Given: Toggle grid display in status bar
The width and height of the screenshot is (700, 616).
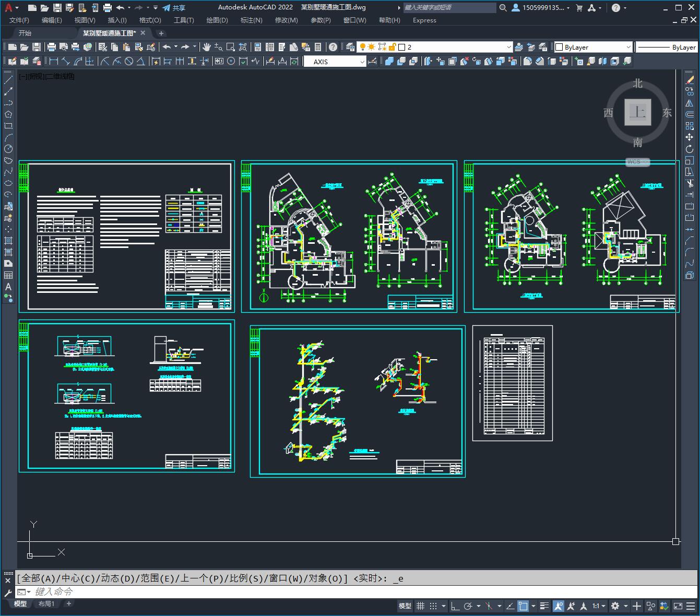Looking at the screenshot, I should tap(420, 606).
